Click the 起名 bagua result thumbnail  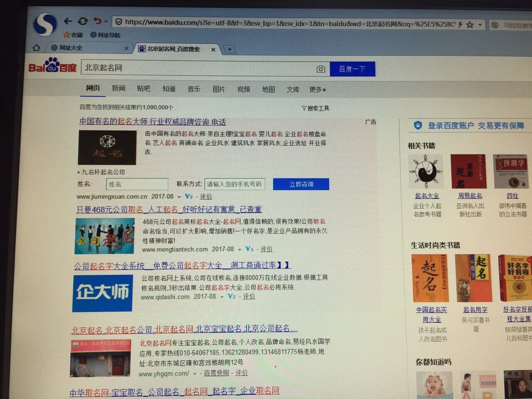coord(107,147)
